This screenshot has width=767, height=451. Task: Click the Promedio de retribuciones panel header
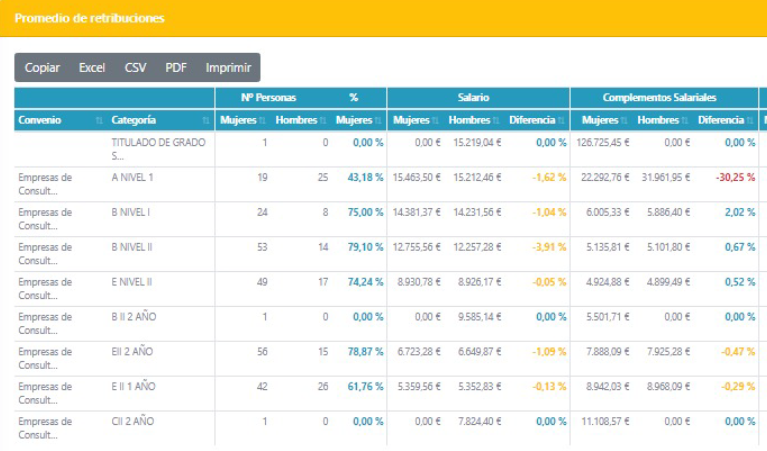pos(90,18)
